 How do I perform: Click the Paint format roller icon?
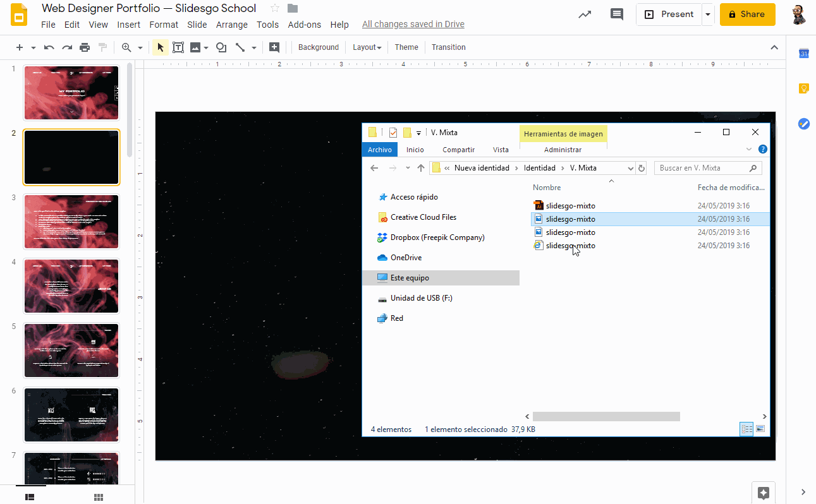pos(102,47)
